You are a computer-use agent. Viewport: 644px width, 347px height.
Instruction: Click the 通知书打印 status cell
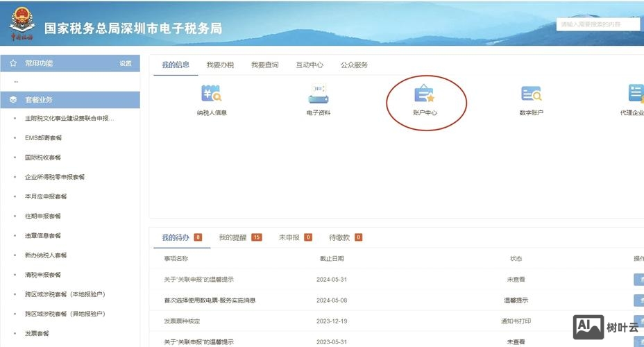coord(516,321)
